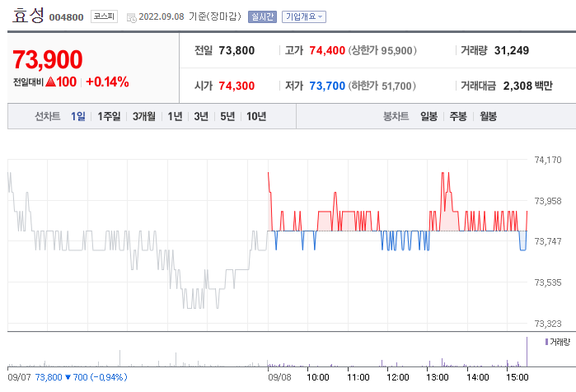576x392 pixels.
Task: Click the (-0.94%) previous-day change text
Action: [x=109, y=377]
